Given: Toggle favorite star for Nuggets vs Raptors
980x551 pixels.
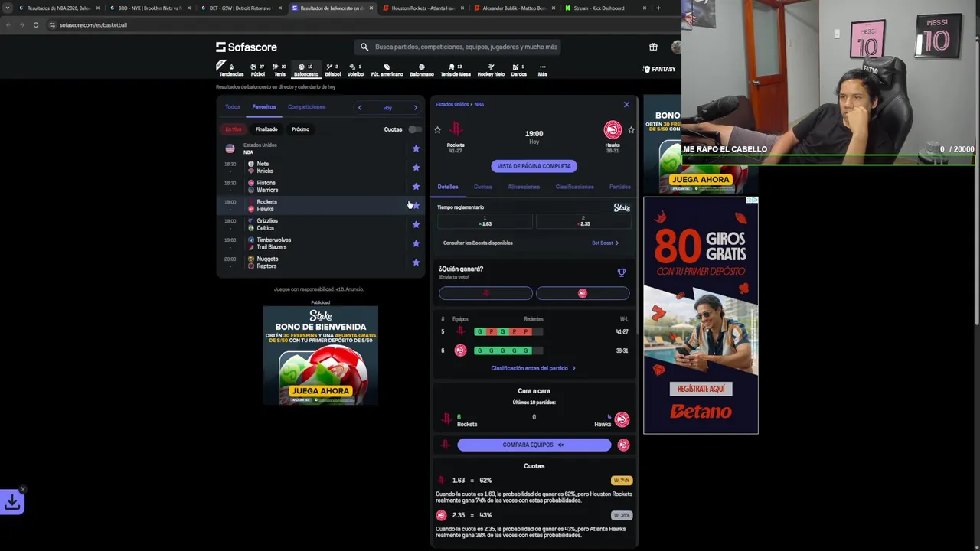Looking at the screenshot, I should click(416, 262).
